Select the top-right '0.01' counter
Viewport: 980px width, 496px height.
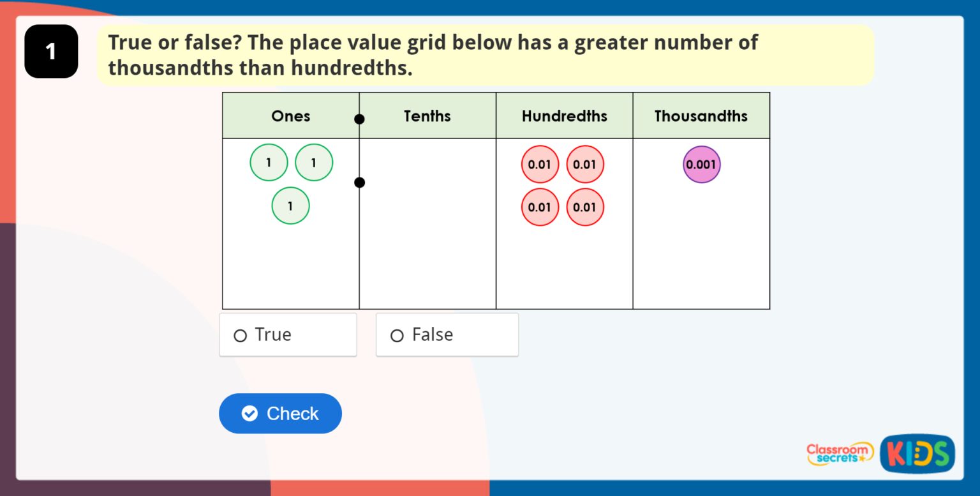click(x=585, y=164)
